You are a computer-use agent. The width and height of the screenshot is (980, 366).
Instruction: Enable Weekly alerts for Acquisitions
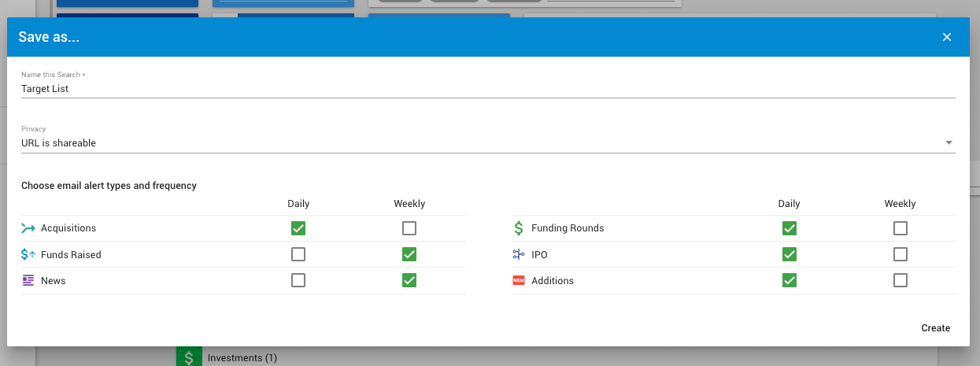point(409,228)
